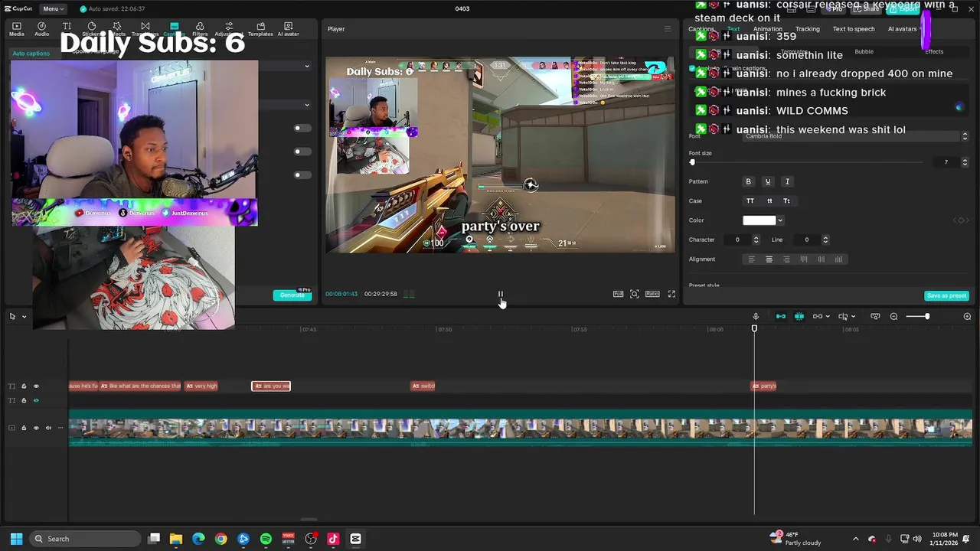Open the selection tool dropdown in timeline toolbar
Image resolution: width=980 pixels, height=551 pixels.
click(24, 316)
